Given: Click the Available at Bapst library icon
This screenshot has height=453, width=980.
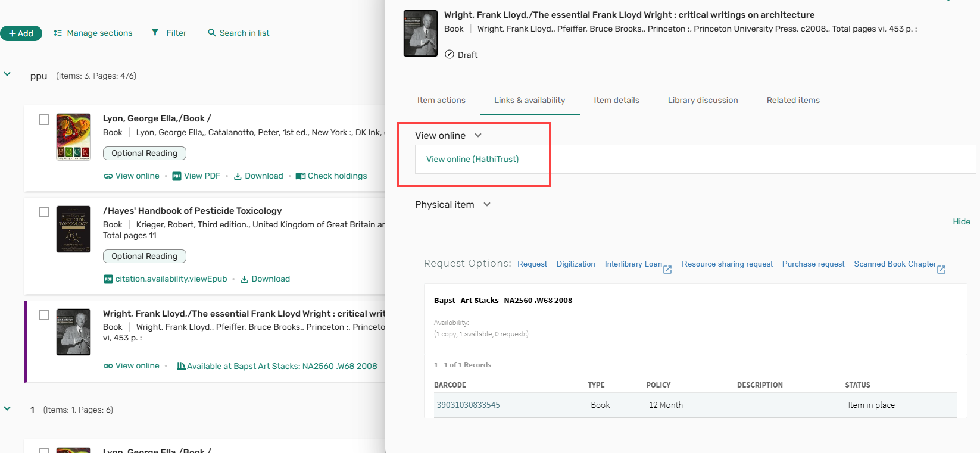Looking at the screenshot, I should click(x=182, y=366).
